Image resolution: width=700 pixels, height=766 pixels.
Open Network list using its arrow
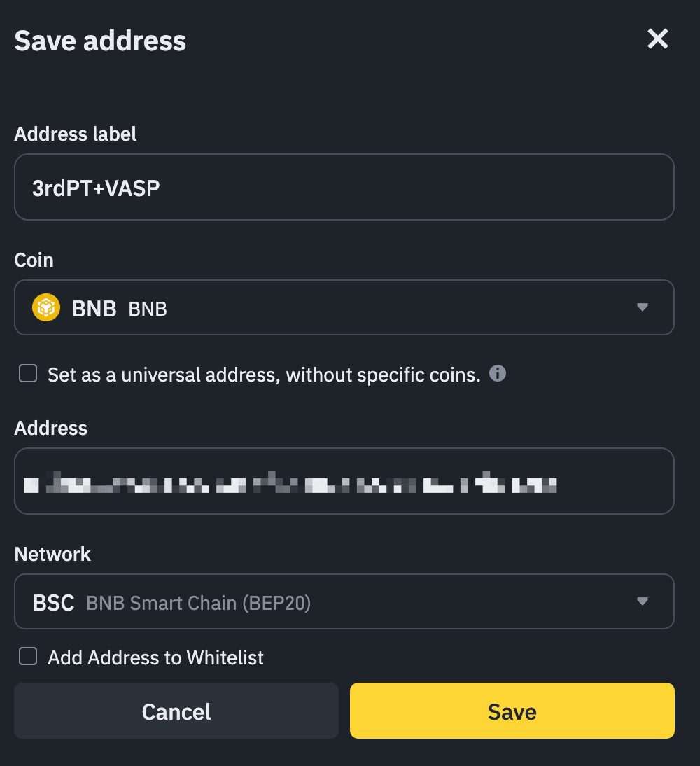(643, 601)
